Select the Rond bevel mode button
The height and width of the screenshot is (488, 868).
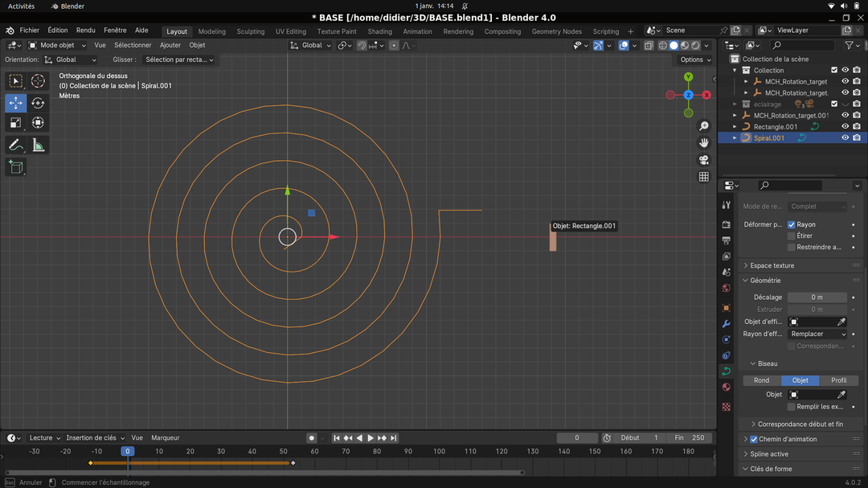(x=761, y=380)
